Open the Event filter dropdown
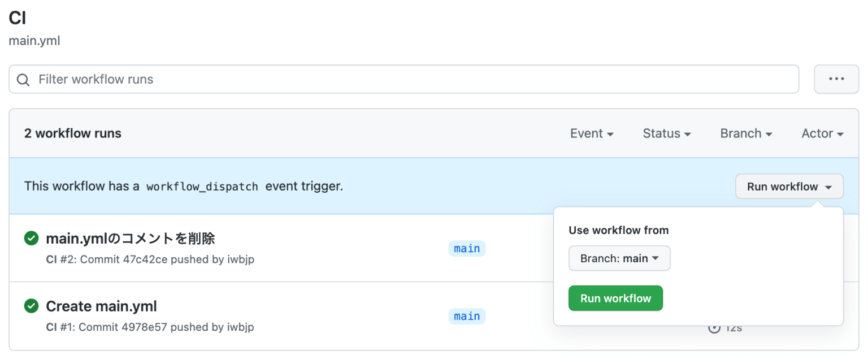 (591, 133)
